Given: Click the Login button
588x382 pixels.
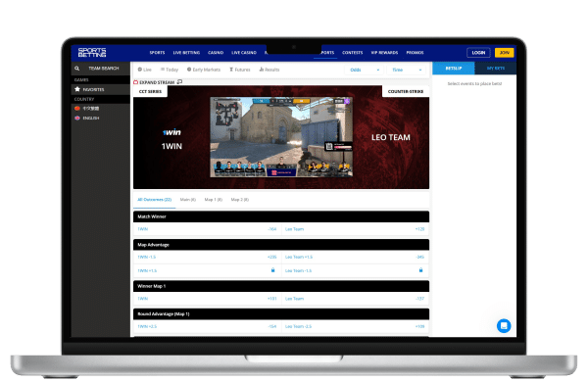Looking at the screenshot, I should 478,53.
